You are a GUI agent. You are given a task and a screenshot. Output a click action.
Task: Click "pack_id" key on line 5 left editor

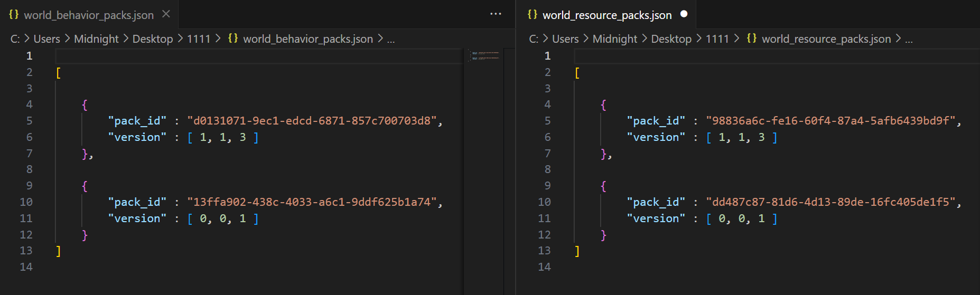tap(137, 121)
